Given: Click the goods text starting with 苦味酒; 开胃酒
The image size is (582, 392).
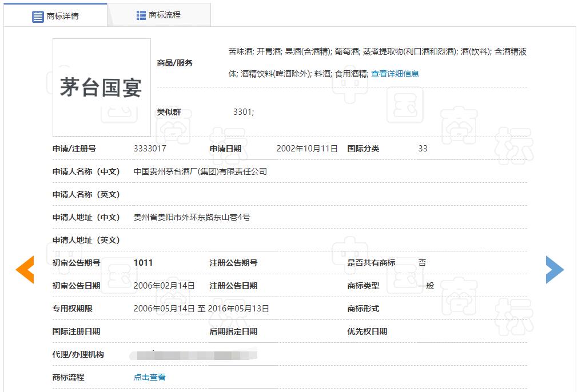Looking at the screenshot, I should (x=377, y=51).
